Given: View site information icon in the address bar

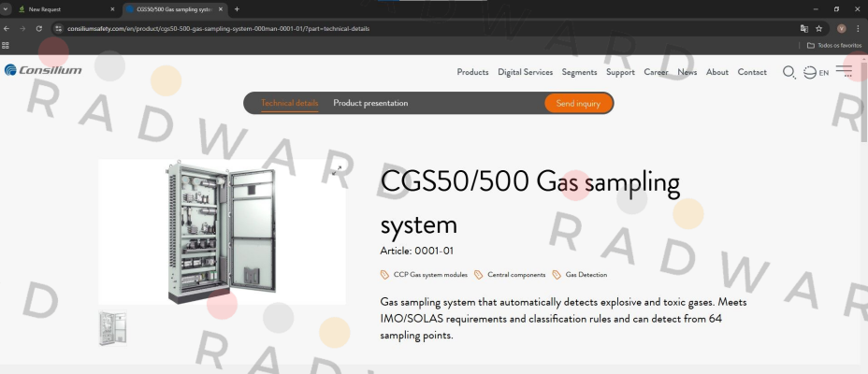Looking at the screenshot, I should coord(58,28).
